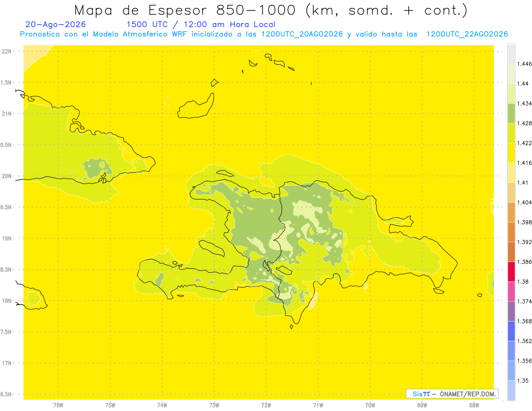The width and height of the screenshot is (532, 411).
Task: Click the colorbar value label '1.386'
Action: click(524, 262)
